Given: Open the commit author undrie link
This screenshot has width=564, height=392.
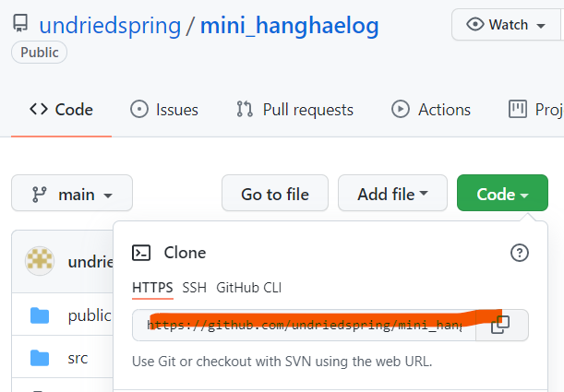Looking at the screenshot, I should click(90, 262).
